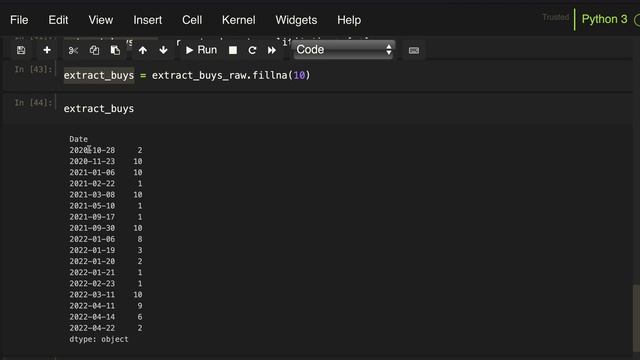
Task: Click output row 2021-03-08
Action: [106, 195]
